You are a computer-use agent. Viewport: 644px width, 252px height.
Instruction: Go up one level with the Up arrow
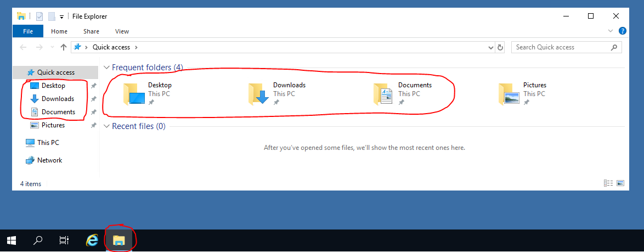pos(63,47)
